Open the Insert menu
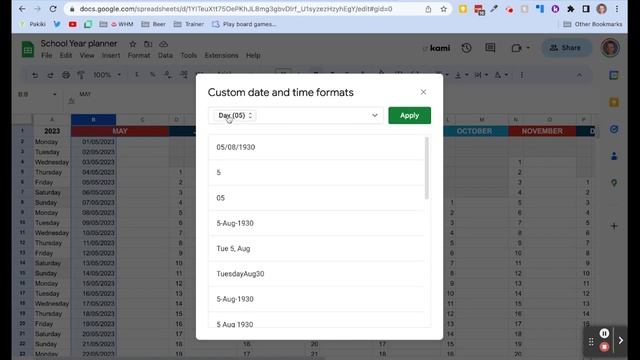This screenshot has height=360, width=640. tap(111, 56)
